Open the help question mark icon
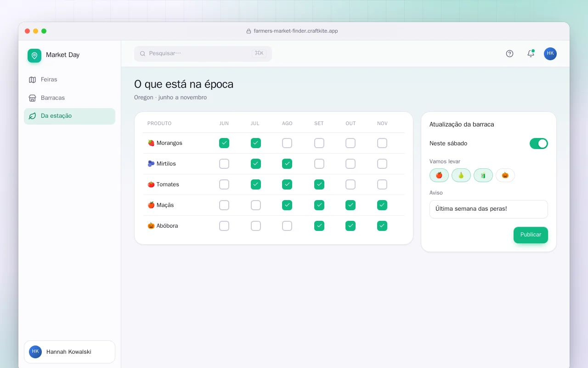Image resolution: width=588 pixels, height=368 pixels. tap(509, 53)
